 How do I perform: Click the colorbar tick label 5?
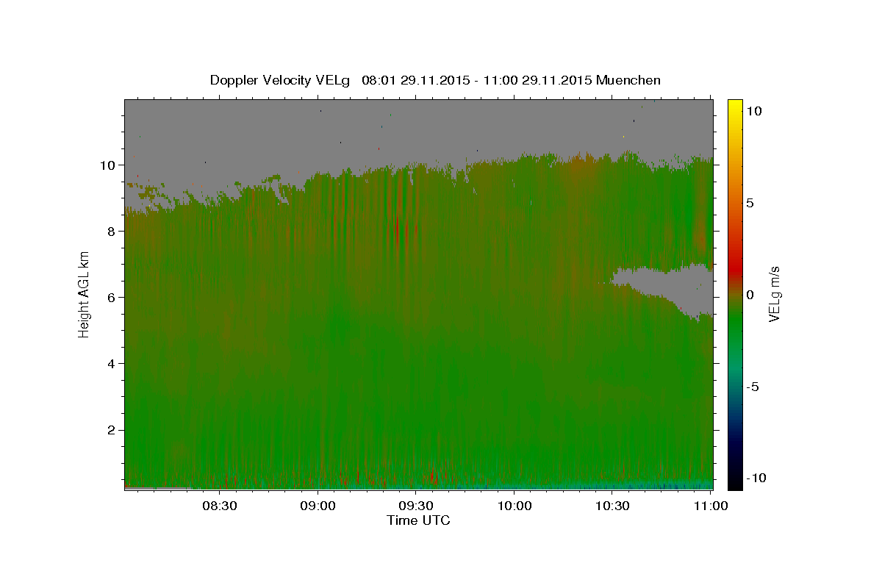click(x=750, y=203)
